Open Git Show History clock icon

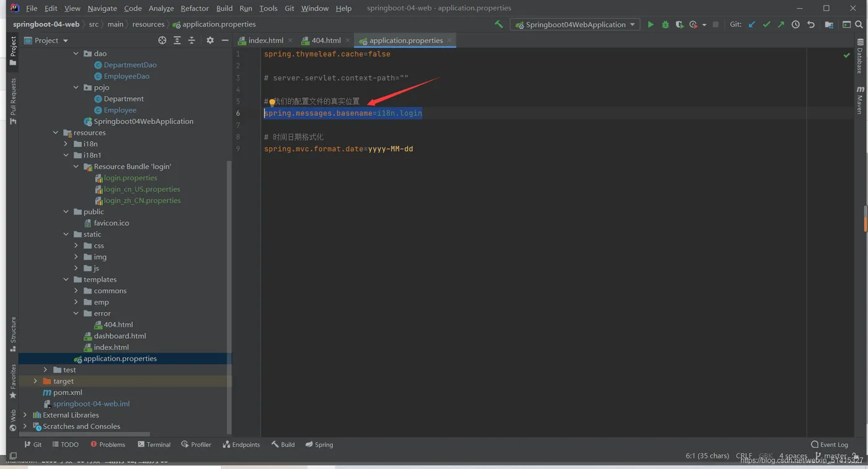click(795, 24)
